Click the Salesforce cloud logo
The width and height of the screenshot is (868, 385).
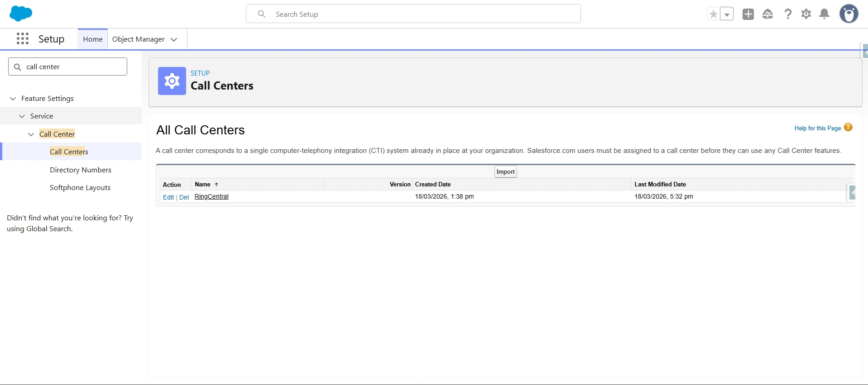[x=20, y=14]
